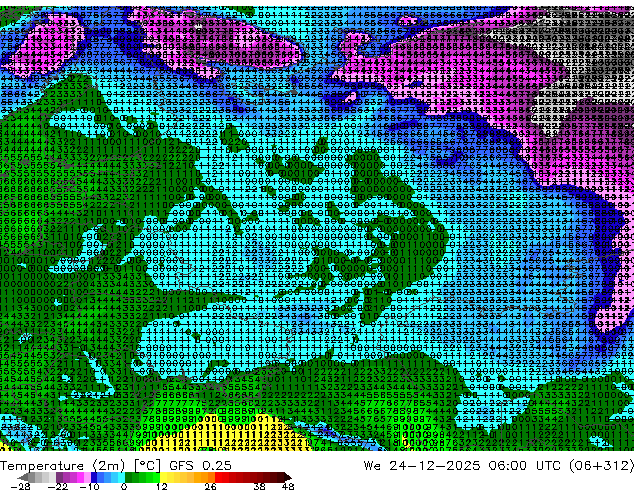
Task: Click the '-22' legend value
Action: tap(58, 486)
